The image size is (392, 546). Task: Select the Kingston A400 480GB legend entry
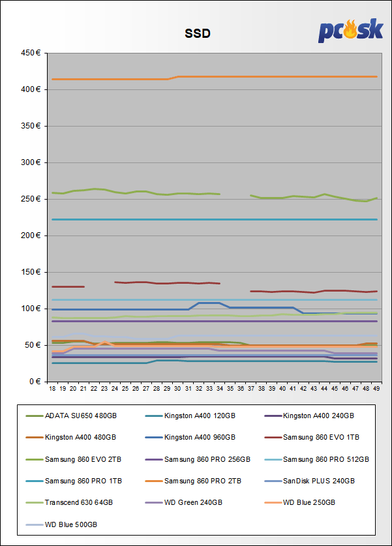coord(71,437)
